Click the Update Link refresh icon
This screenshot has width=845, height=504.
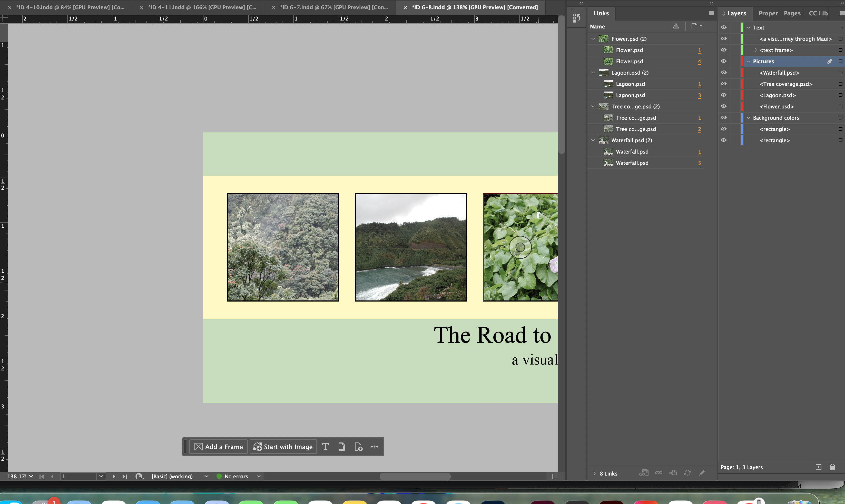[687, 473]
